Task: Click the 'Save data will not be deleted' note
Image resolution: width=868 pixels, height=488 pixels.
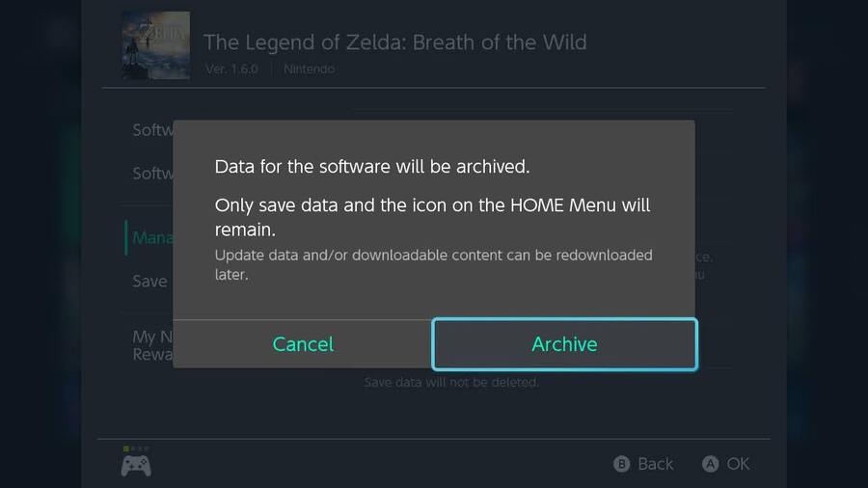Action: coord(451,382)
